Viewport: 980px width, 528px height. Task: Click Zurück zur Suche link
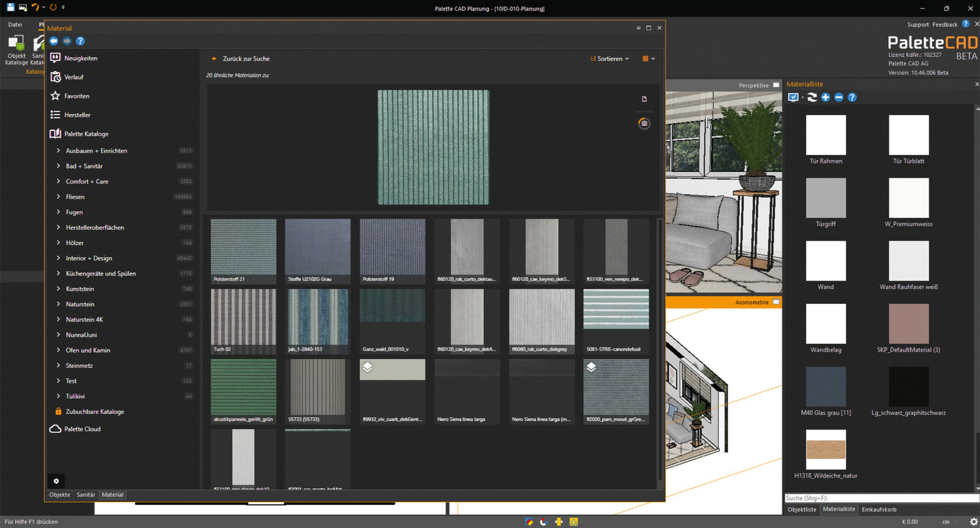(246, 59)
